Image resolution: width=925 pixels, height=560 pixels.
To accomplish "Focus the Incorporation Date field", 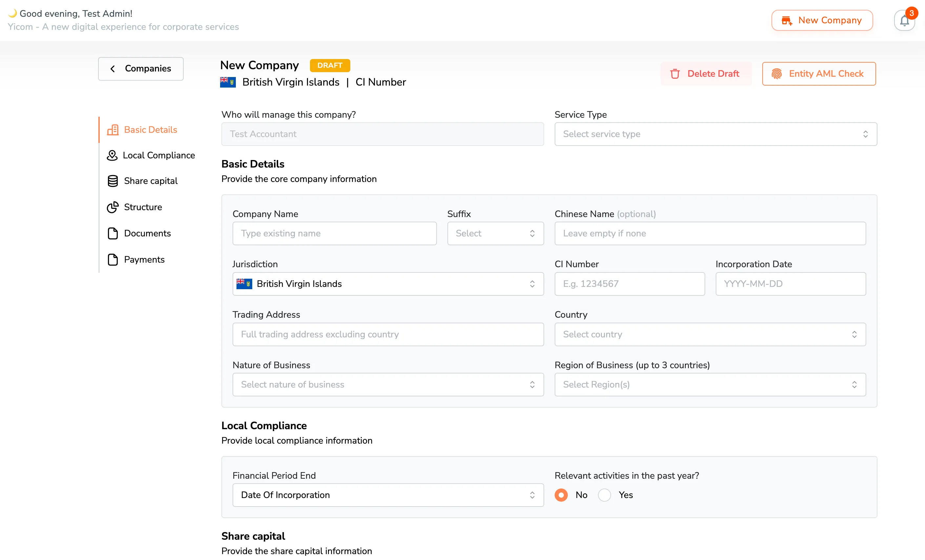I will (x=790, y=284).
